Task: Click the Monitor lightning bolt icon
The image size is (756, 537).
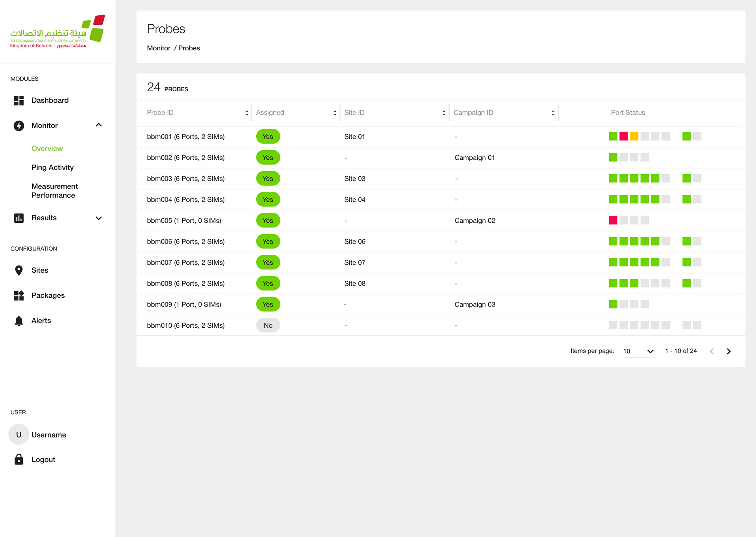Action: (x=19, y=125)
